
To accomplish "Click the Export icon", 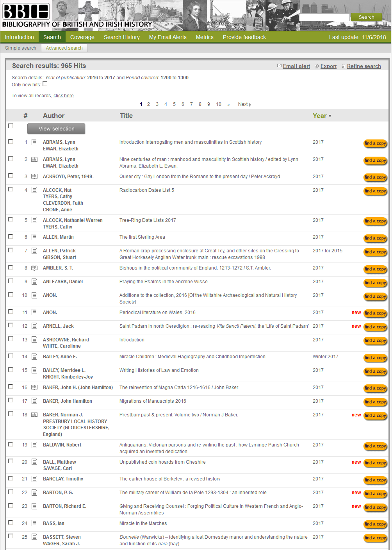I will (x=317, y=66).
